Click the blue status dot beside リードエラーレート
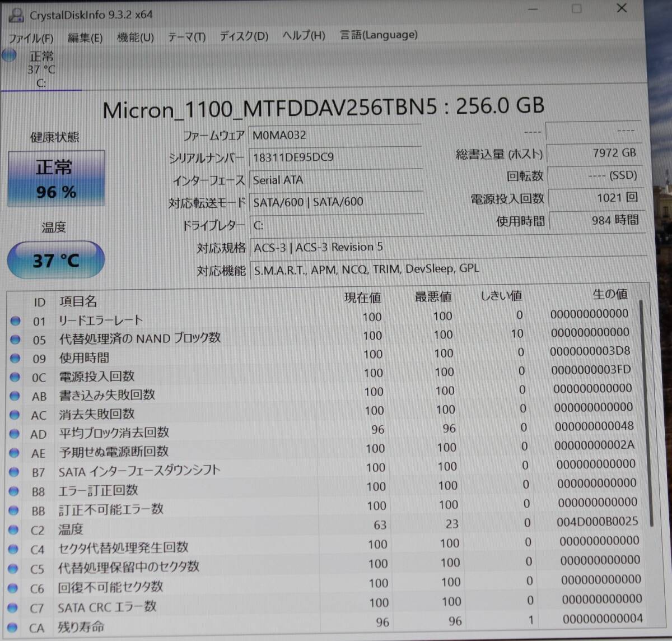Screen dimensions: 672x641 click(16, 320)
